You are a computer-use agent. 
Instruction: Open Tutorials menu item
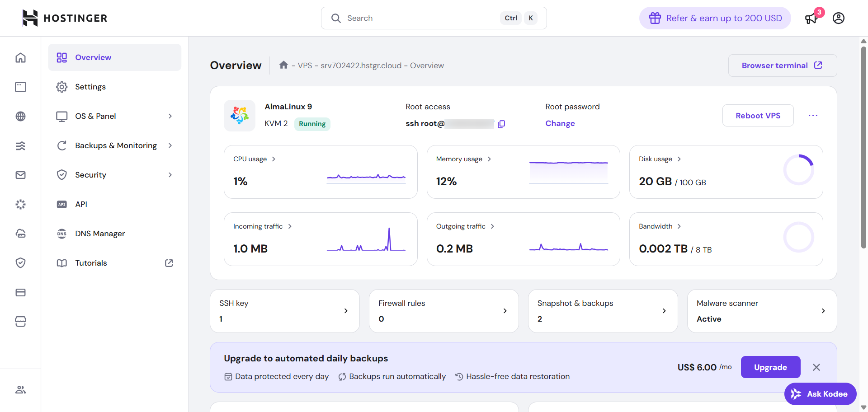click(x=115, y=263)
